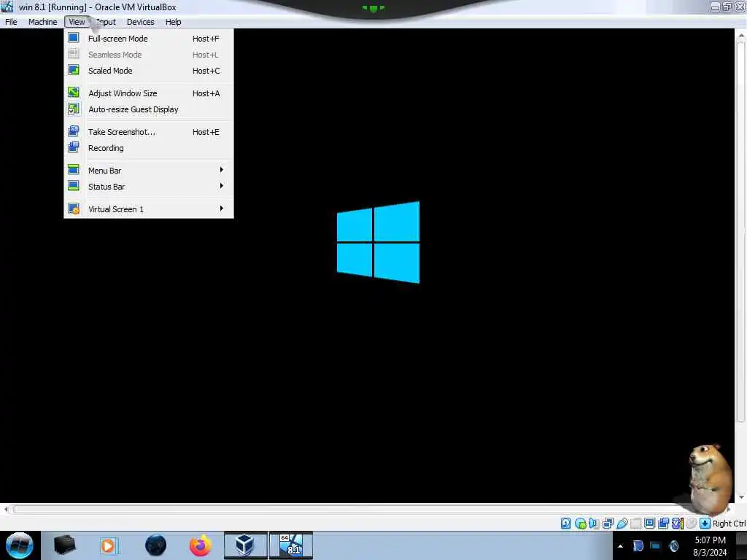Click vertical scrollbar up arrow

coord(741,35)
